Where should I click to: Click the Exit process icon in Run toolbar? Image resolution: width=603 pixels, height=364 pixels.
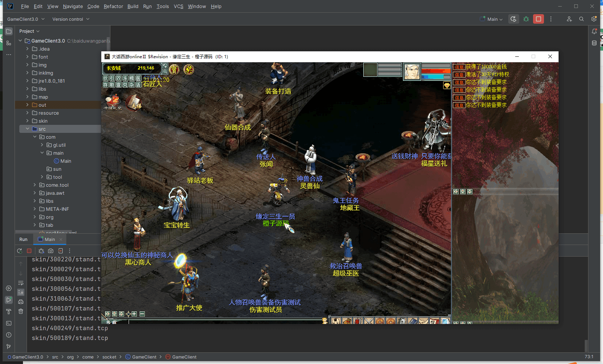coord(60,251)
